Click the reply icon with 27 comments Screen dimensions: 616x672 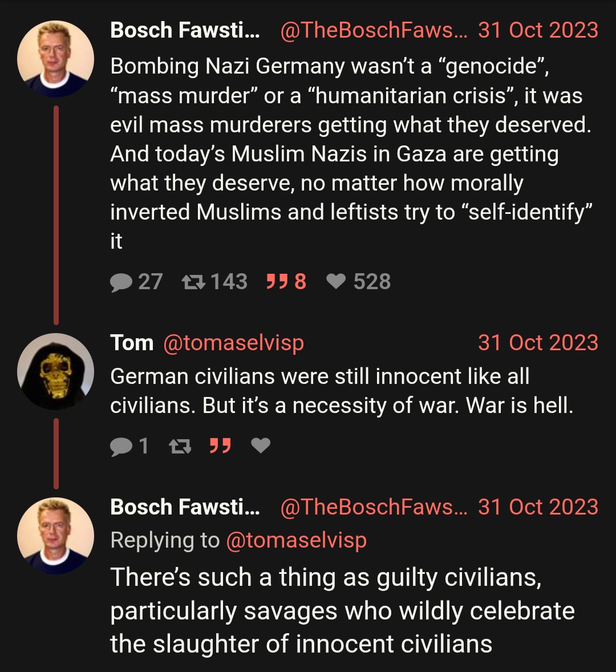pos(121,282)
